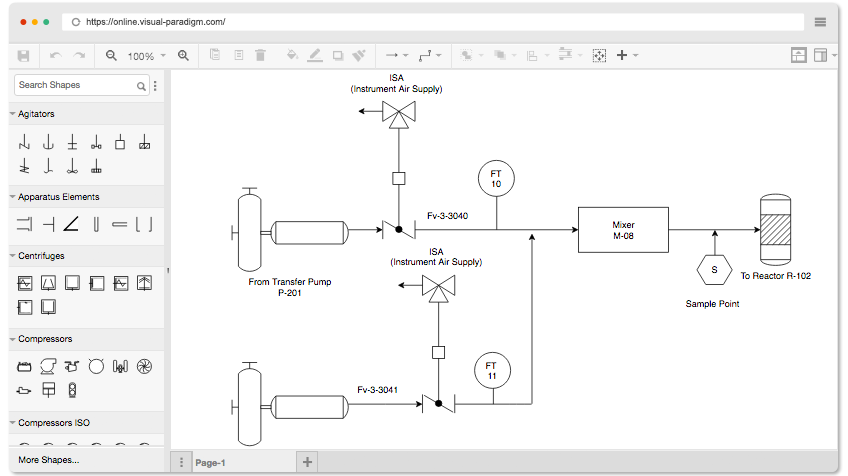Viewport: 848px width, 476px height.
Task: Zoom in with the plus magnifier
Action: point(184,56)
